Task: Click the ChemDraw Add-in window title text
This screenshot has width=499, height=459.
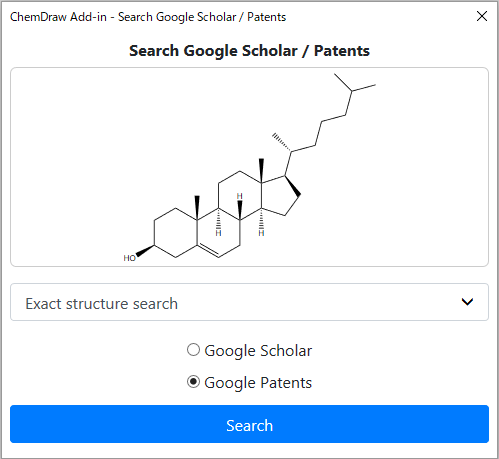Action: pyautogui.click(x=148, y=17)
